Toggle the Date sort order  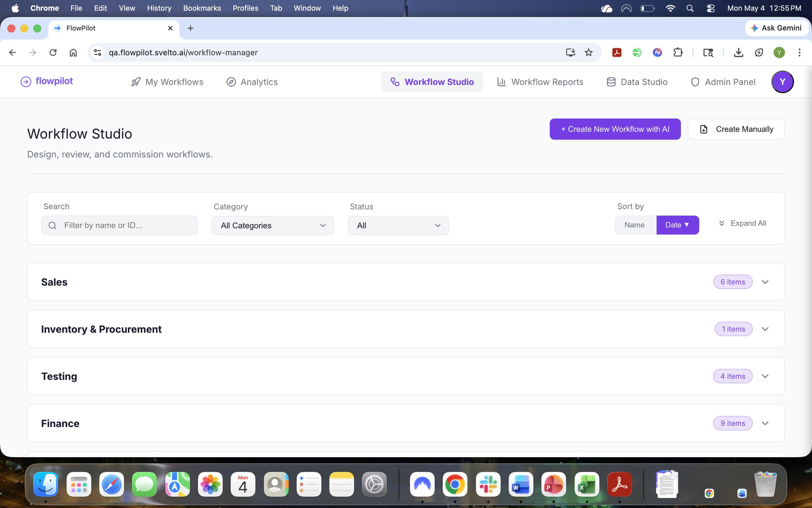pos(678,225)
